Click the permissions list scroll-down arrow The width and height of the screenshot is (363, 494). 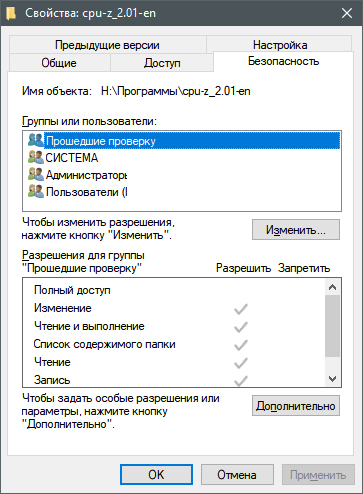(332, 379)
